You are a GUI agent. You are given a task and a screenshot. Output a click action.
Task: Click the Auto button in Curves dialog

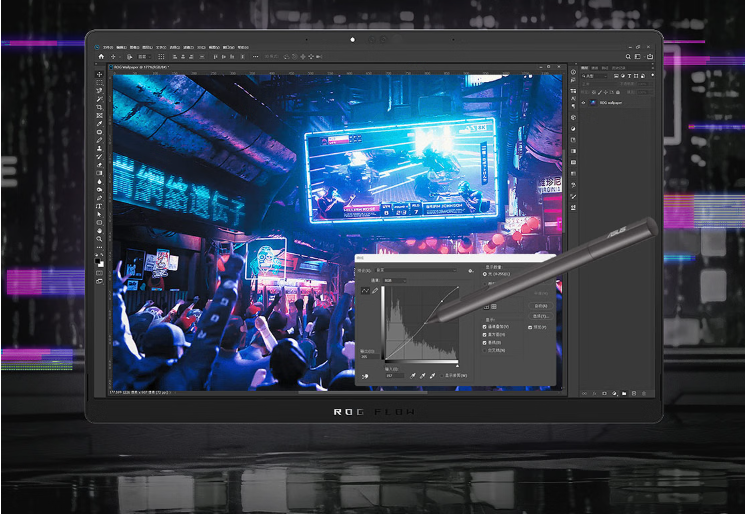(x=540, y=305)
